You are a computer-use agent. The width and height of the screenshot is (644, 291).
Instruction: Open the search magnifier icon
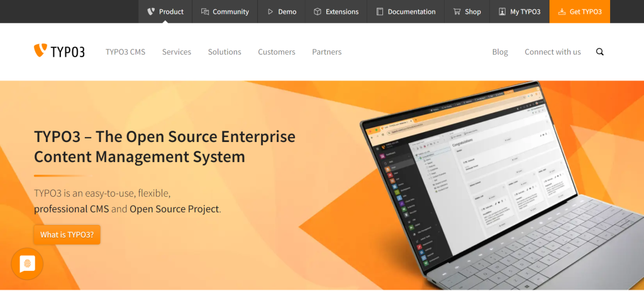(599, 52)
